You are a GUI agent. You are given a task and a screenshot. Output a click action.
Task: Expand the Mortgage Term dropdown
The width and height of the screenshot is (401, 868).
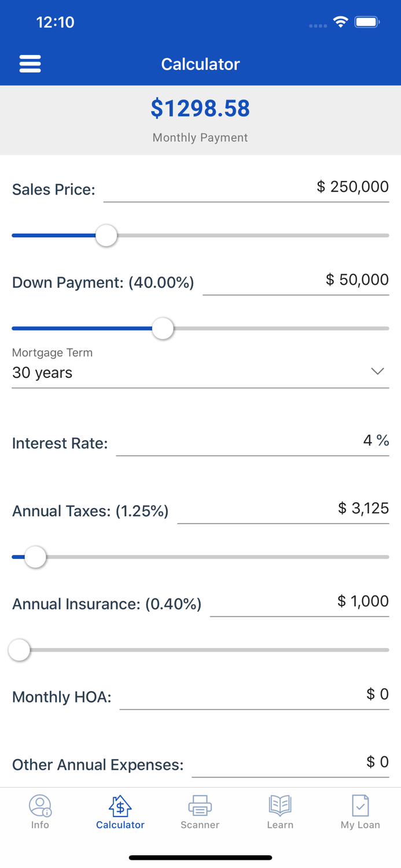point(200,373)
